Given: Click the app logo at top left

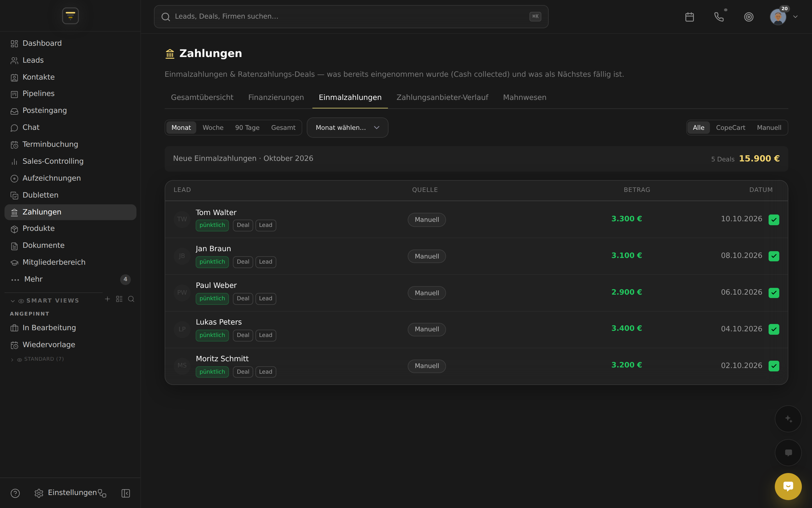Looking at the screenshot, I should coord(70,16).
